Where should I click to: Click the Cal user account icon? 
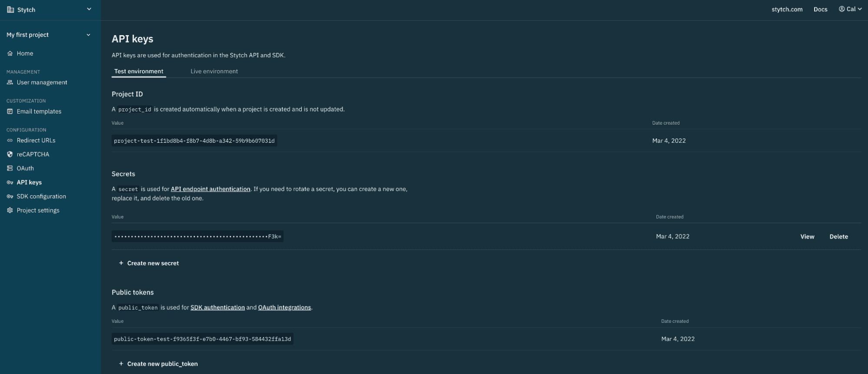(842, 9)
